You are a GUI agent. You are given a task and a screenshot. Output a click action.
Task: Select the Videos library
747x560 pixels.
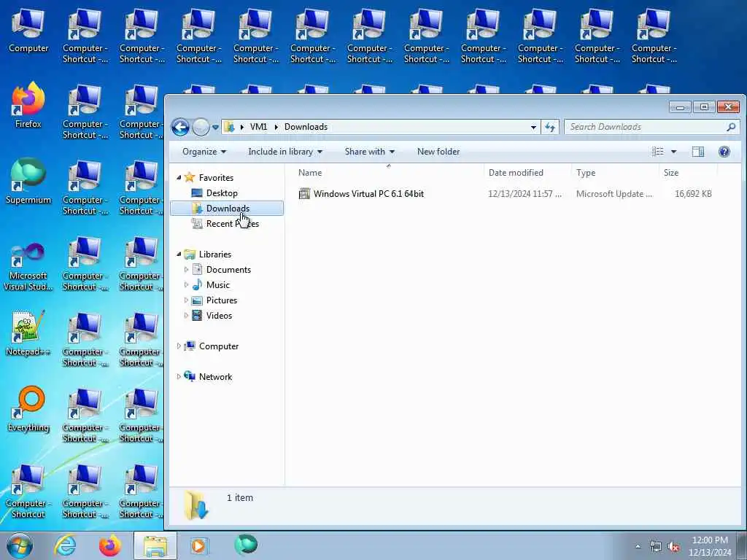pyautogui.click(x=219, y=315)
